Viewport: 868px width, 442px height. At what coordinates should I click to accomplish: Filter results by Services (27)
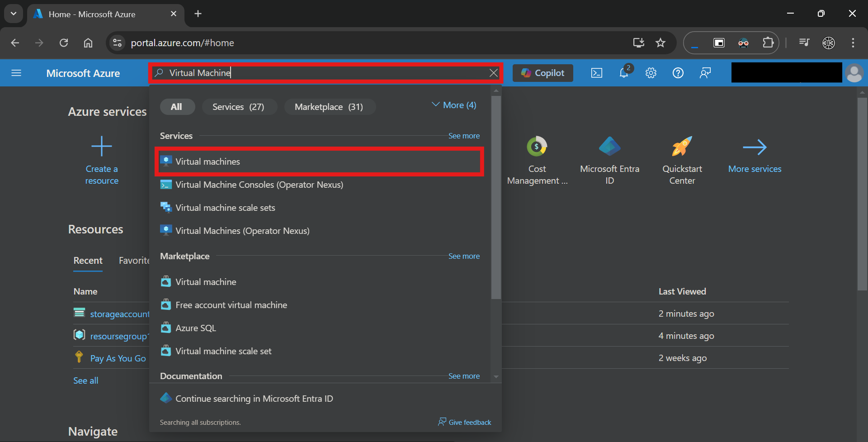point(239,107)
